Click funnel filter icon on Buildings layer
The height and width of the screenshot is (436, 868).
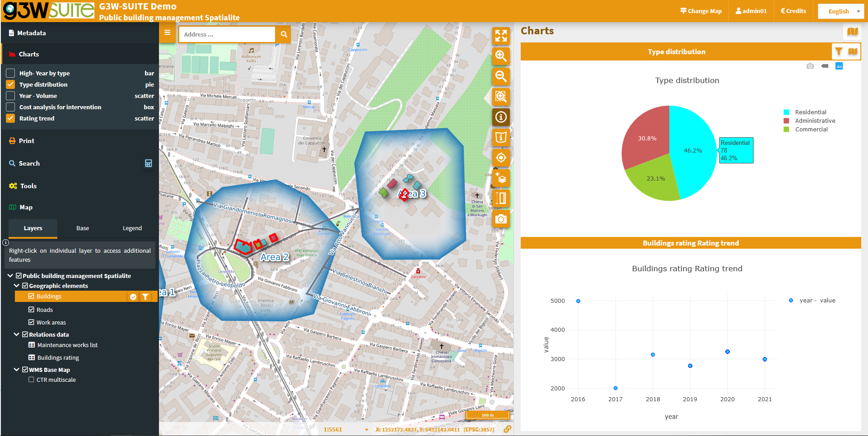pos(145,297)
